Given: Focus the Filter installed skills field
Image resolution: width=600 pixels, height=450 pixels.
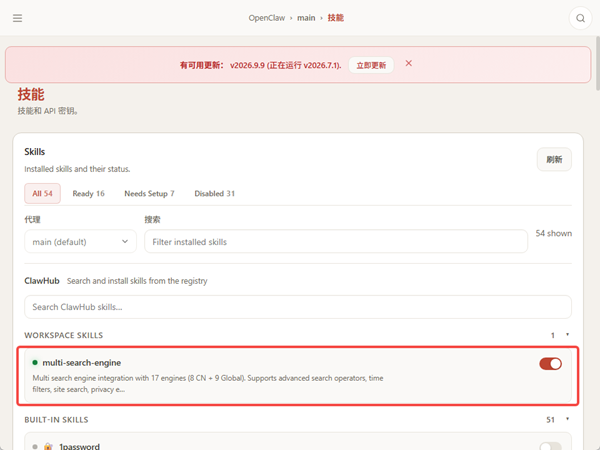Looking at the screenshot, I should [336, 241].
